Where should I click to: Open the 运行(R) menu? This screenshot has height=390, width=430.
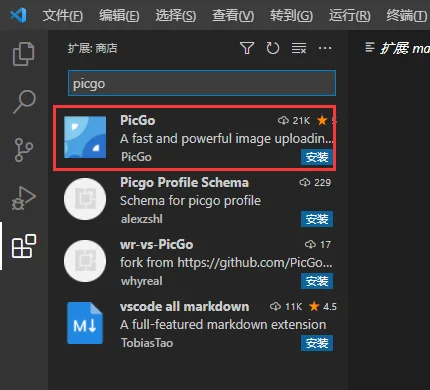[x=350, y=15]
